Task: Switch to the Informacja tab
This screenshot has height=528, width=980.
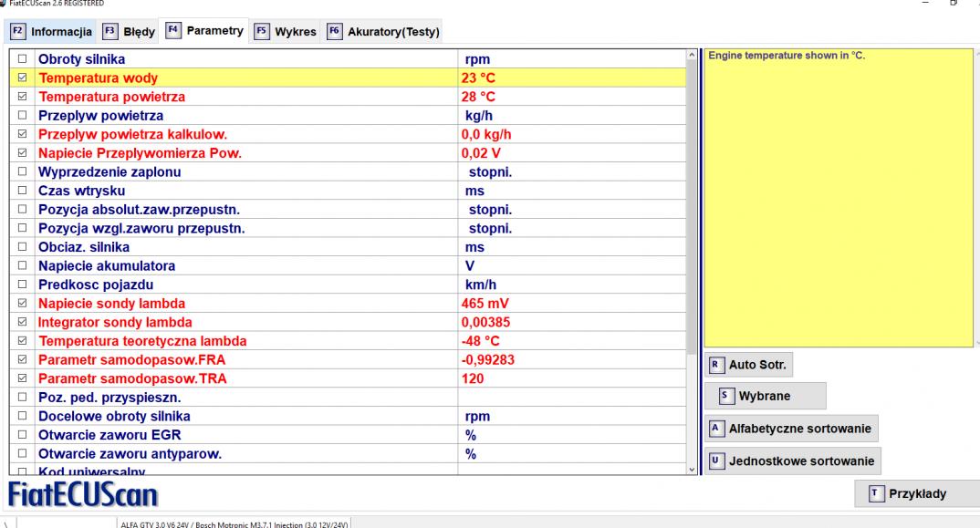Action: [x=52, y=32]
